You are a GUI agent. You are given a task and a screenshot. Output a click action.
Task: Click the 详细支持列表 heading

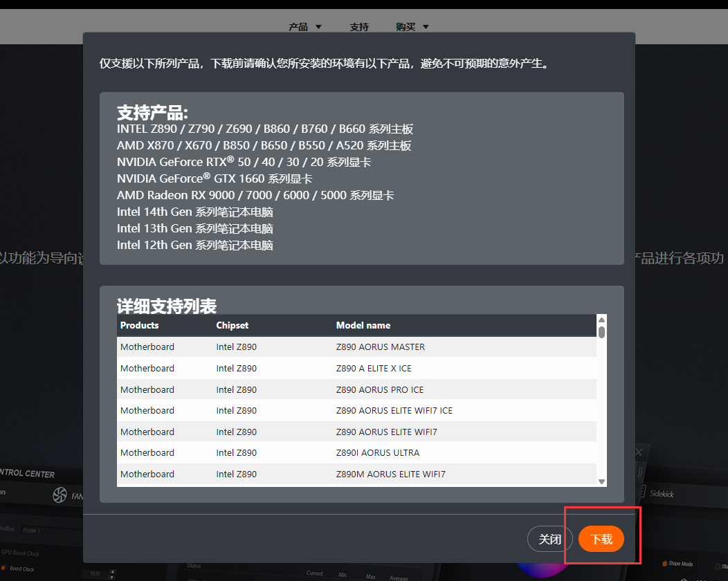coord(167,306)
